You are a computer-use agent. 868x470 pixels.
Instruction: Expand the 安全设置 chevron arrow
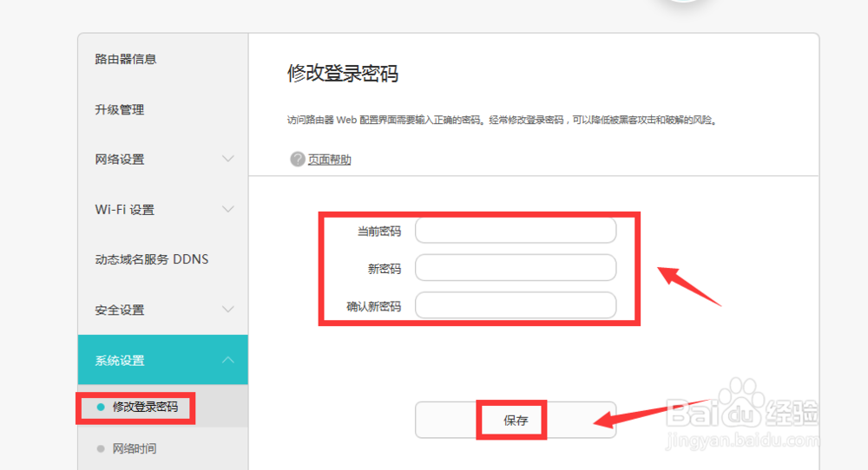[228, 310]
